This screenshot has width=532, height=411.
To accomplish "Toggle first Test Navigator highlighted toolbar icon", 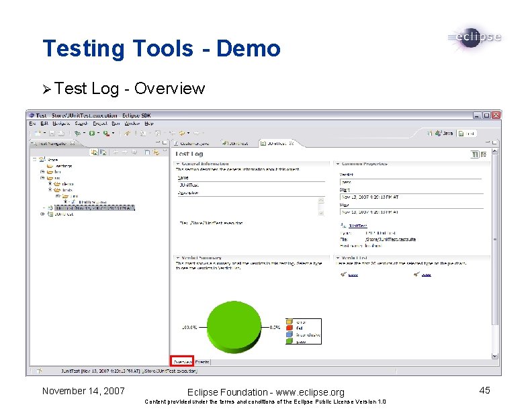I will (x=94, y=152).
